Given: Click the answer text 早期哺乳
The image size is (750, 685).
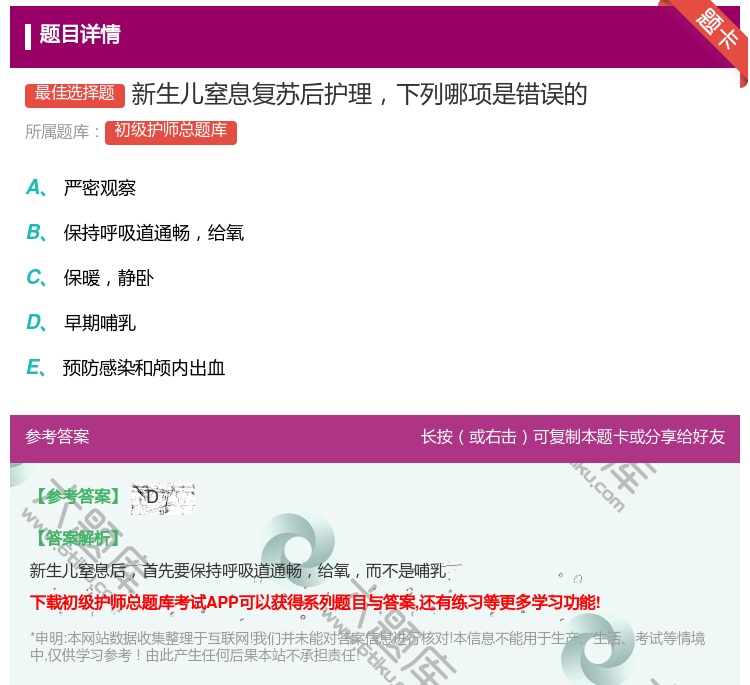Looking at the screenshot, I should [x=100, y=323].
